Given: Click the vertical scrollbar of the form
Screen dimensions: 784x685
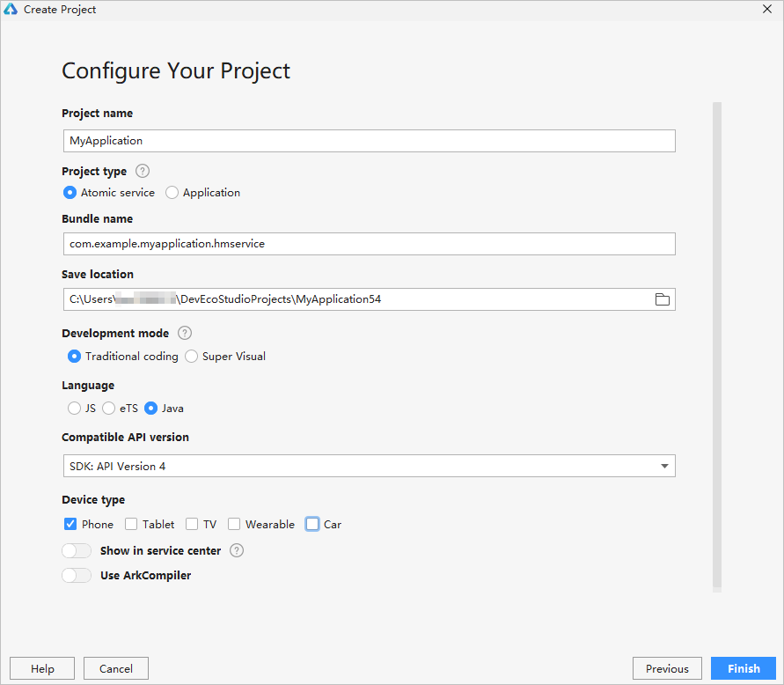Looking at the screenshot, I should 717,343.
